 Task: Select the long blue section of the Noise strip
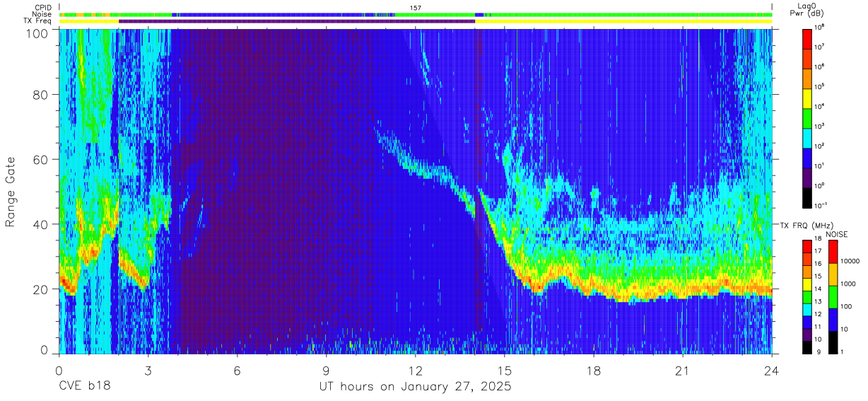pos(268,14)
